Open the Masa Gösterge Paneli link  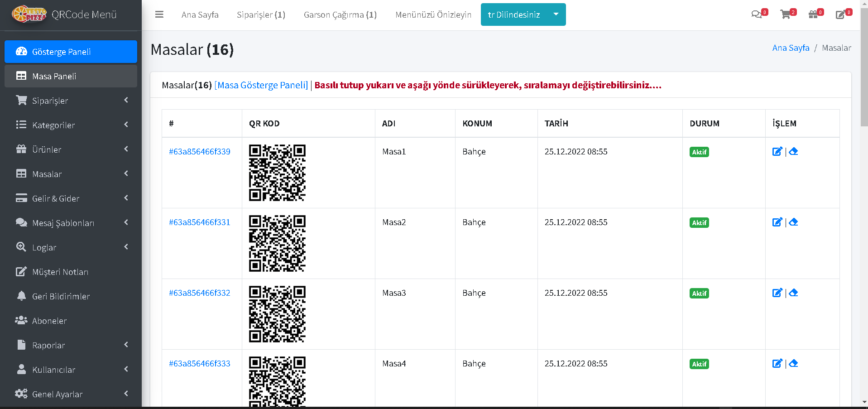tap(261, 85)
